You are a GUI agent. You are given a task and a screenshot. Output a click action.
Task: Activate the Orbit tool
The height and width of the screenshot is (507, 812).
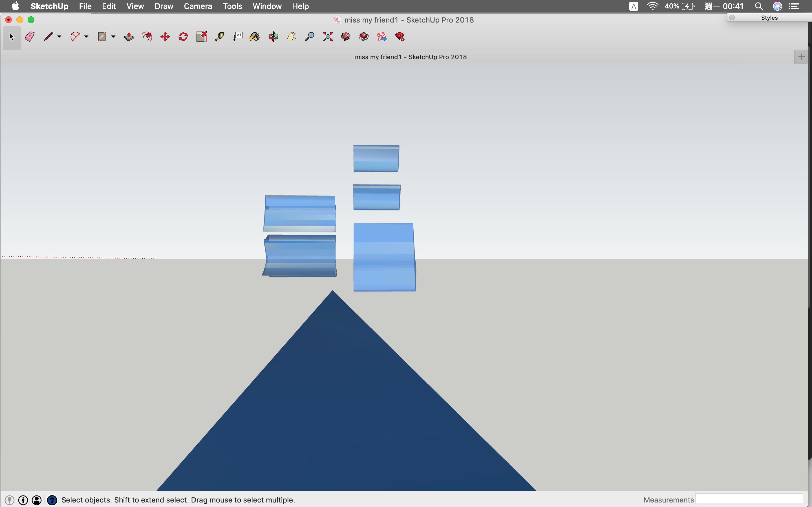click(x=273, y=37)
